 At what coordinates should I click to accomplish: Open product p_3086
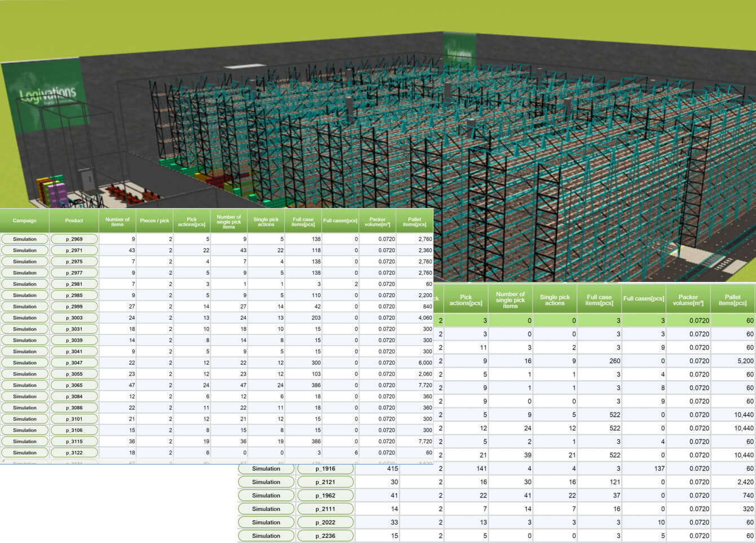pyautogui.click(x=74, y=408)
